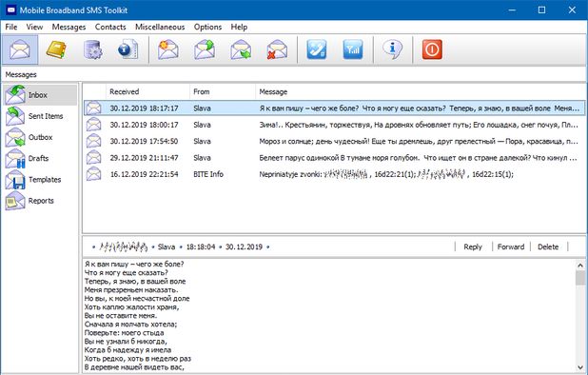Screen dimensions: 588x375
Task: Select message received 30.12.2019 18:00:17
Action: pyautogui.click(x=334, y=125)
